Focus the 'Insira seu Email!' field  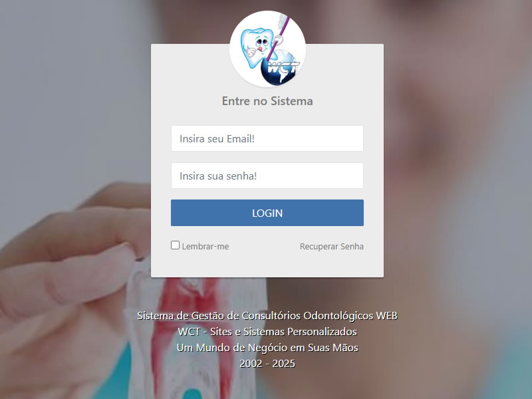pyautogui.click(x=267, y=138)
